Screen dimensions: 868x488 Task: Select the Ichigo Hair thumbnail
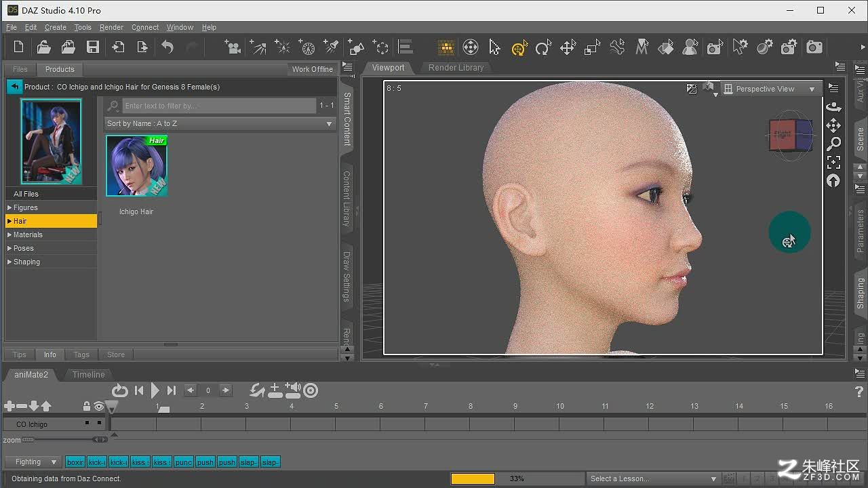136,166
